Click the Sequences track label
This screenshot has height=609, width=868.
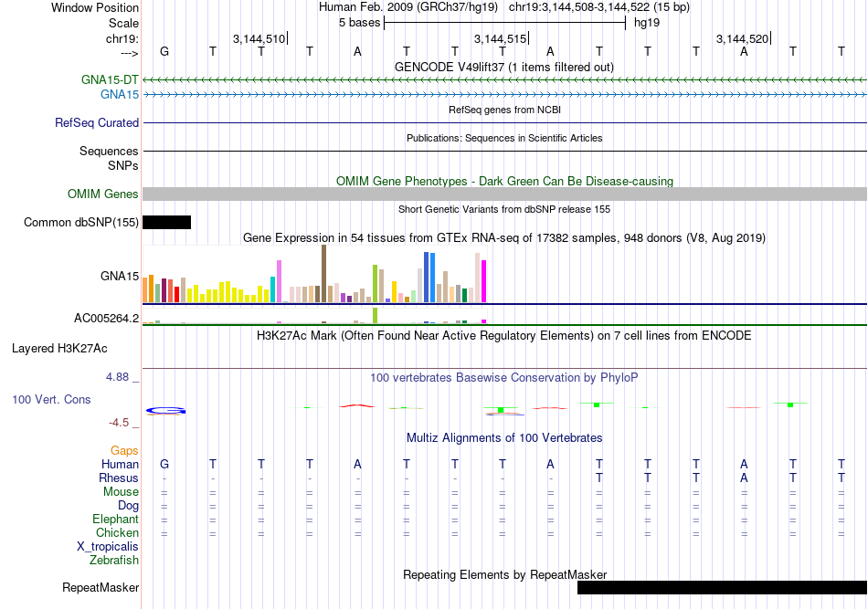click(x=109, y=151)
